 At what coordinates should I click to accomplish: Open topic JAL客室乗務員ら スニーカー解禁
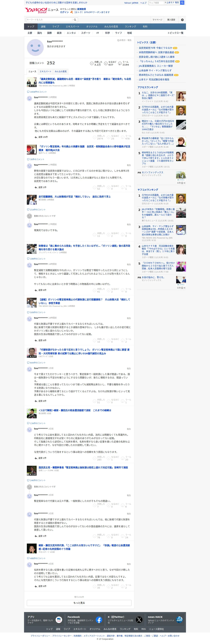click(156, 66)
